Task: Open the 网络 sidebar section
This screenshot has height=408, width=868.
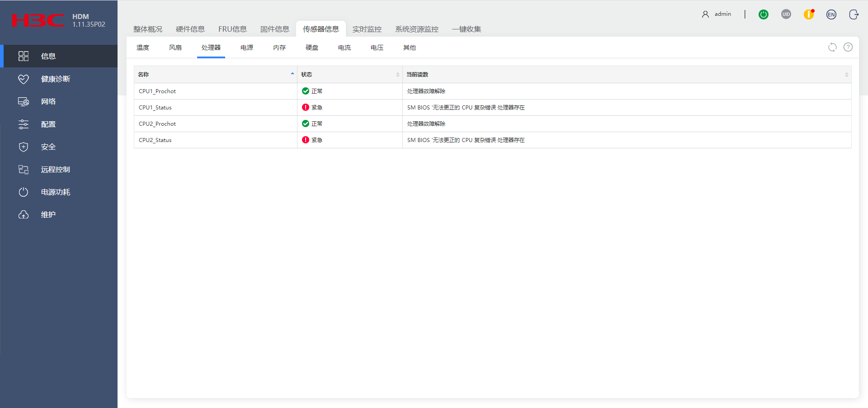Action: [59, 101]
